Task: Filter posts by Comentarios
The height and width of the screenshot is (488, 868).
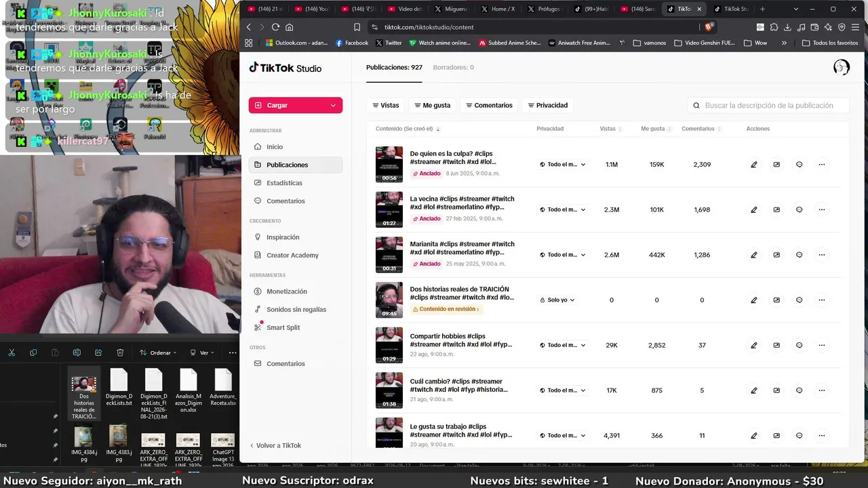Action: 489,105
